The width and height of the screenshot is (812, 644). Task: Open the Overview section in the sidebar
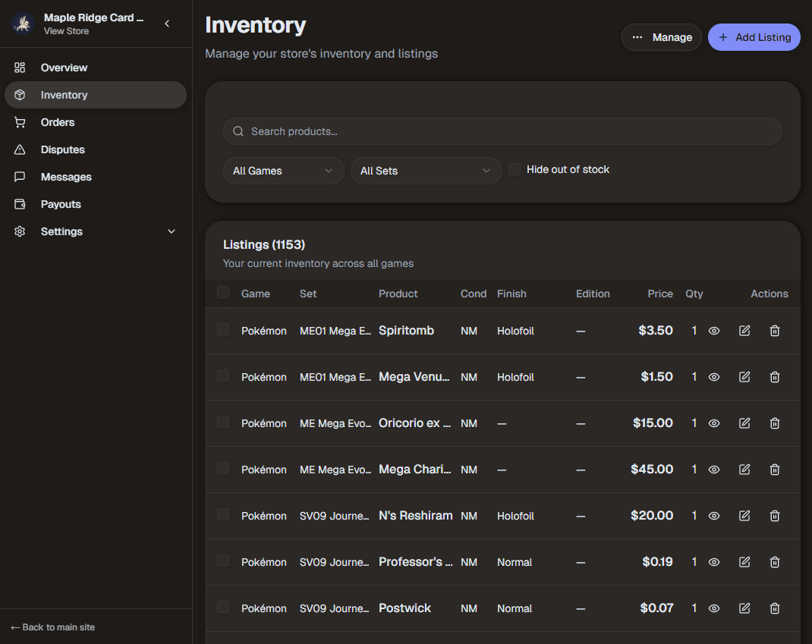tap(64, 68)
